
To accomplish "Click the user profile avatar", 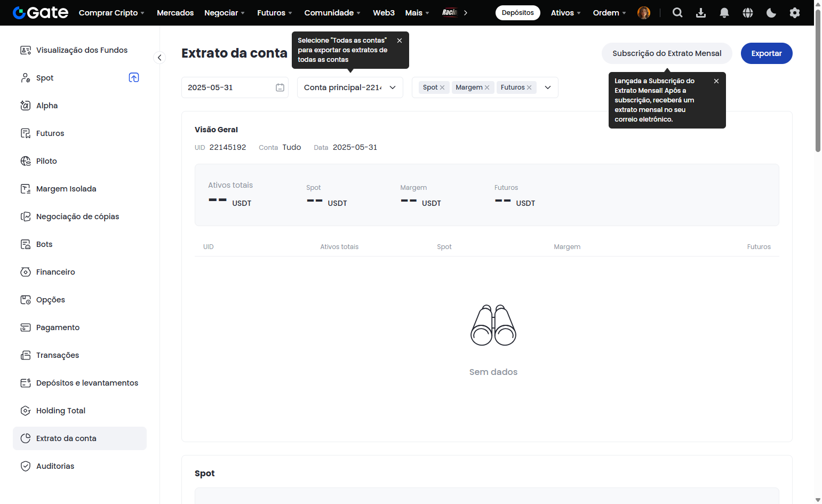I will pyautogui.click(x=644, y=13).
